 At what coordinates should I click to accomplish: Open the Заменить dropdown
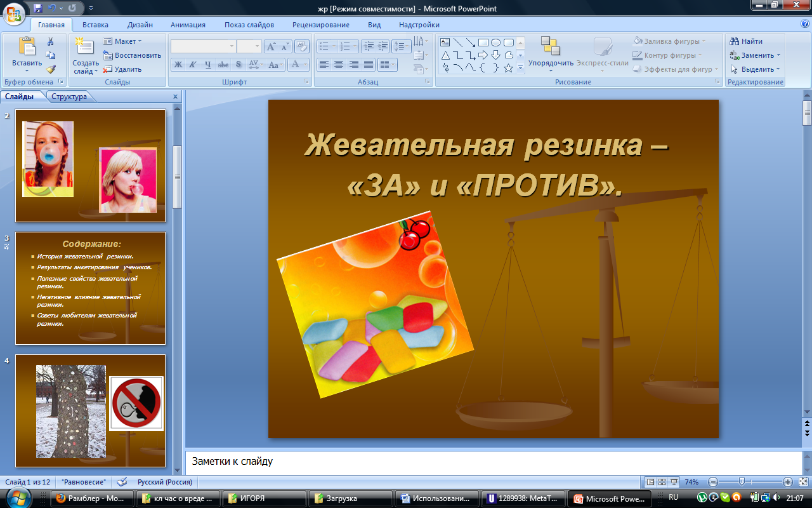tap(756, 55)
